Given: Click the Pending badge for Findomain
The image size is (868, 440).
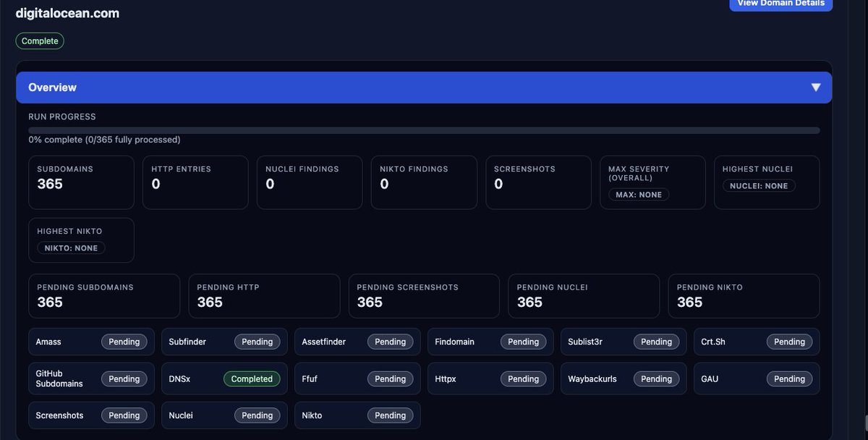Looking at the screenshot, I should (x=524, y=342).
